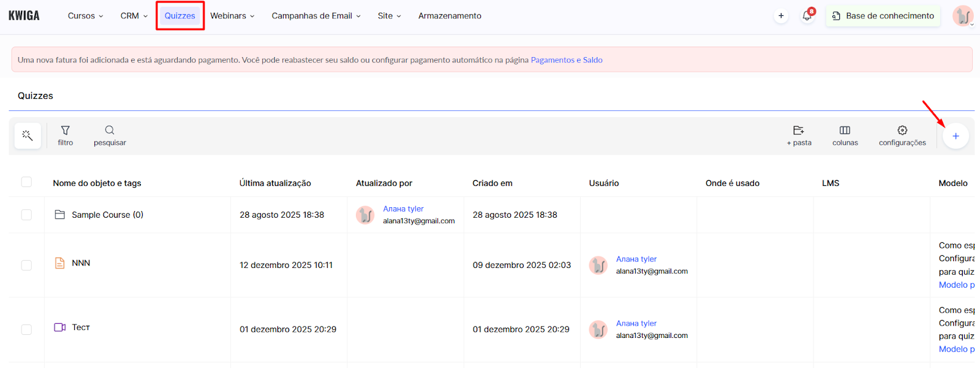
Task: Expand the Webinars dropdown menu
Action: (232, 16)
